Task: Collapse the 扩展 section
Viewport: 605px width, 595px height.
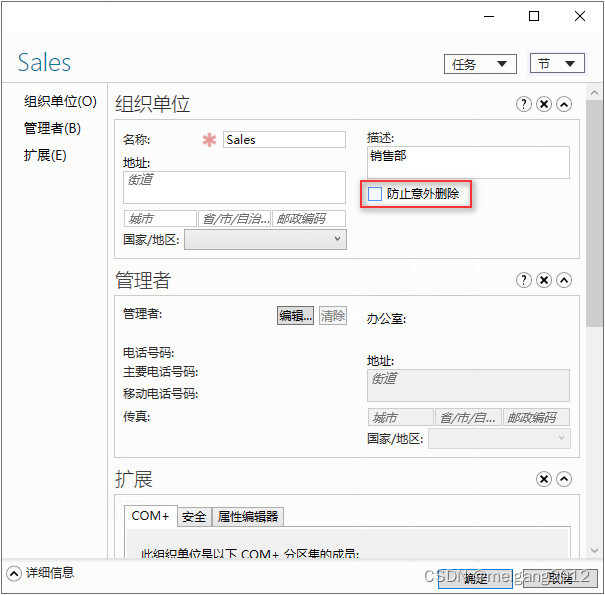Action: pos(564,479)
